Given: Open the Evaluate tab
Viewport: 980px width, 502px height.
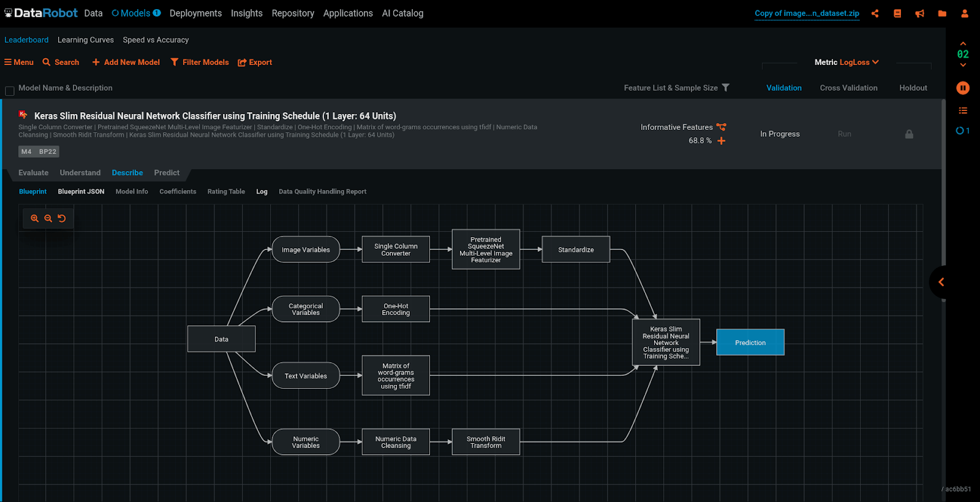Looking at the screenshot, I should [x=33, y=173].
